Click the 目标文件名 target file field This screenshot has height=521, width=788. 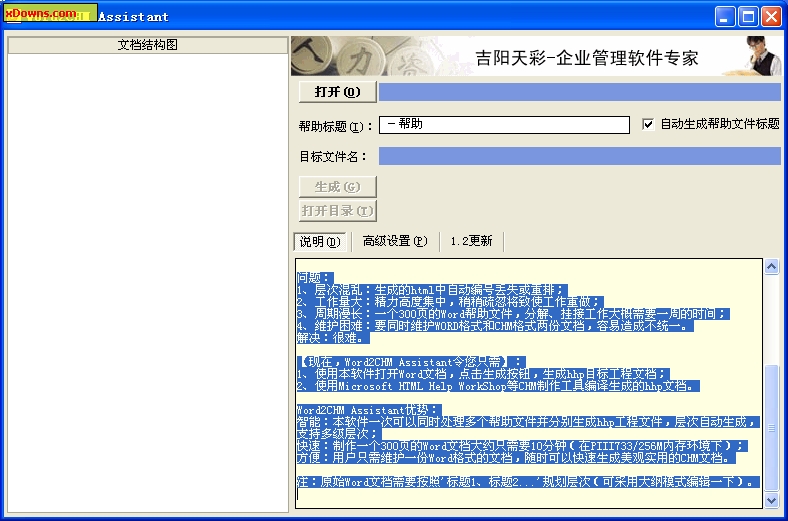pos(579,156)
